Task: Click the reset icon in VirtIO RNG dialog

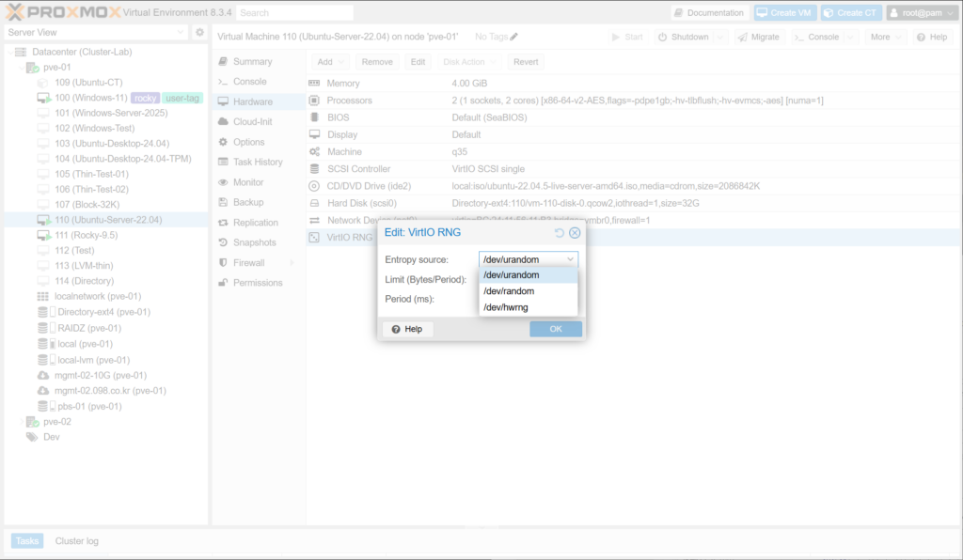Action: click(560, 233)
